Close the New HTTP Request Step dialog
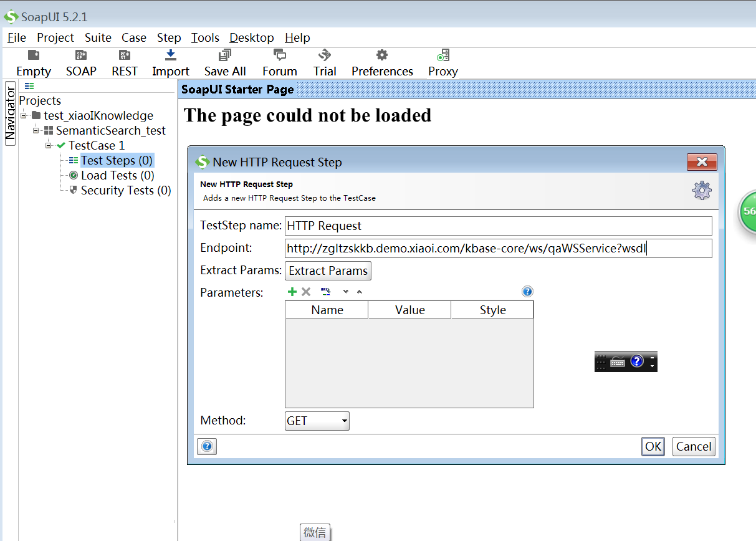 (702, 162)
